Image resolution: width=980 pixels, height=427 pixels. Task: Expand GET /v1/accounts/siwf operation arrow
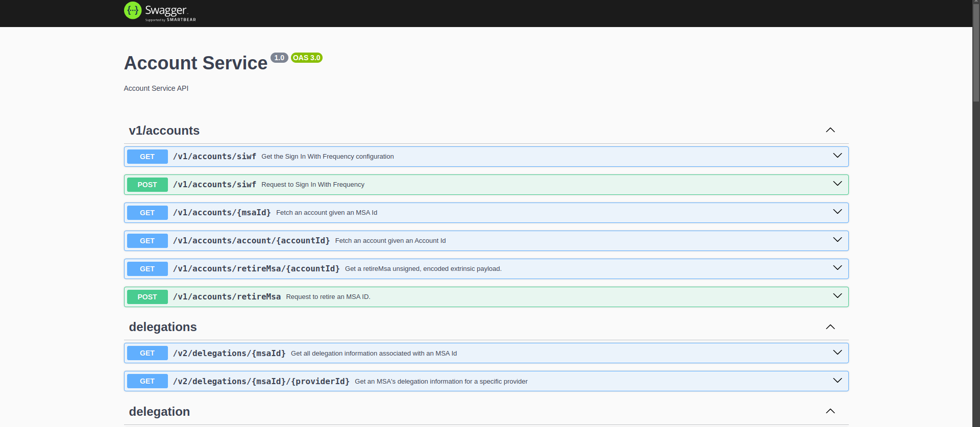coord(838,156)
